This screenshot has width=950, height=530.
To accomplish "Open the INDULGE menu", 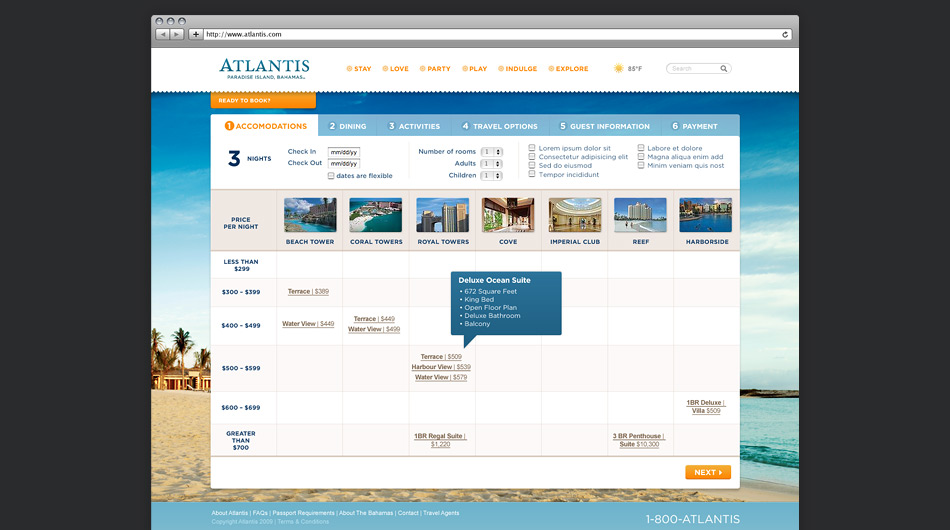I will (517, 68).
